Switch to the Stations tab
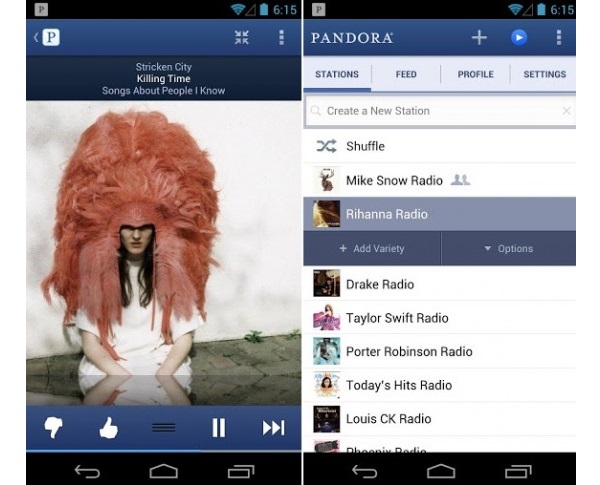Screen dimensions: 600x485 tap(337, 74)
